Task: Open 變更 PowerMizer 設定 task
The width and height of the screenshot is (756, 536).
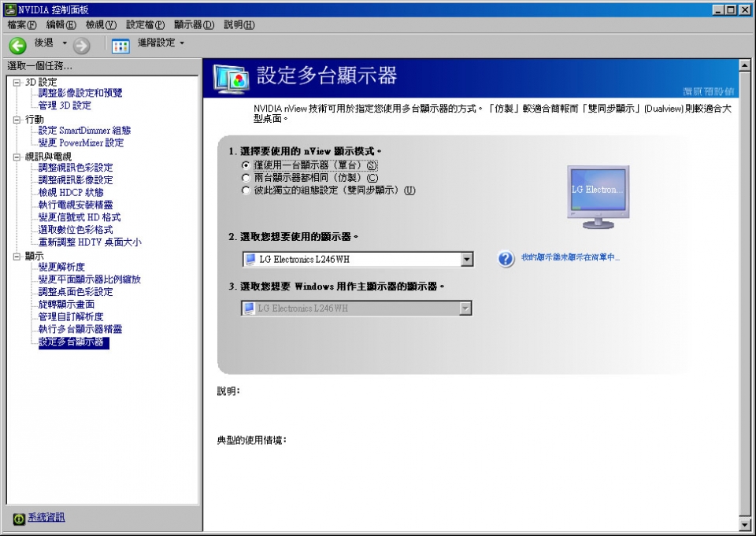Action: point(81,143)
